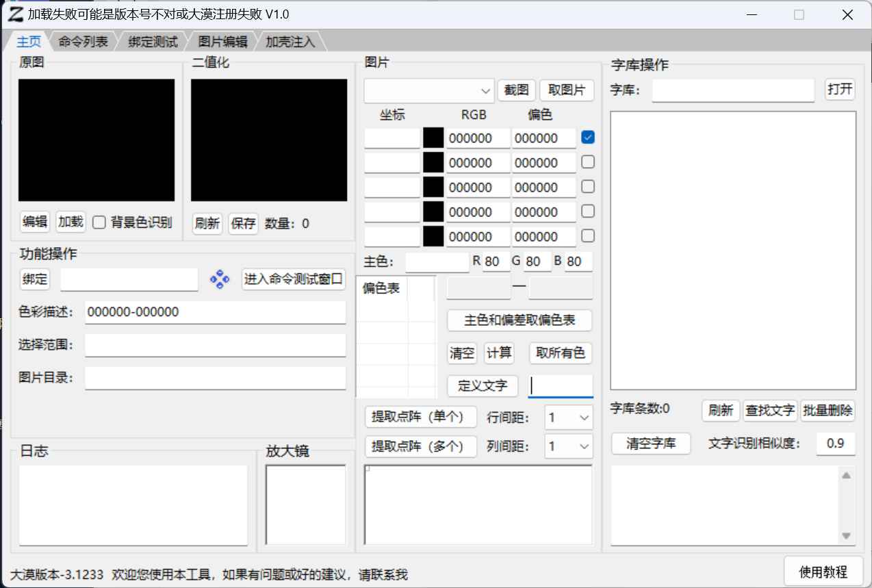Click scroll down arrow in bottom-right text box

(x=846, y=536)
